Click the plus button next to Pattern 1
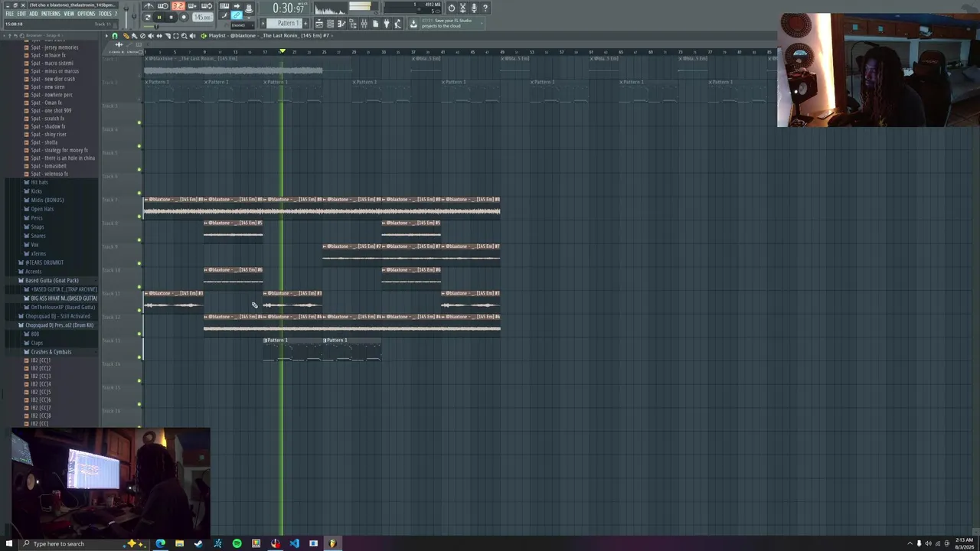Image resolution: width=980 pixels, height=551 pixels. (305, 24)
